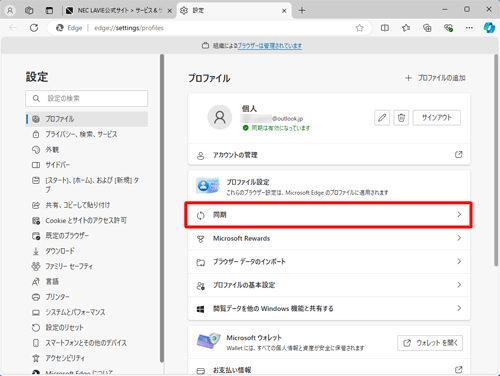Screen dimensions: 500x376
Task: Open ファミリー セーフティ settings section
Action: [87, 267]
